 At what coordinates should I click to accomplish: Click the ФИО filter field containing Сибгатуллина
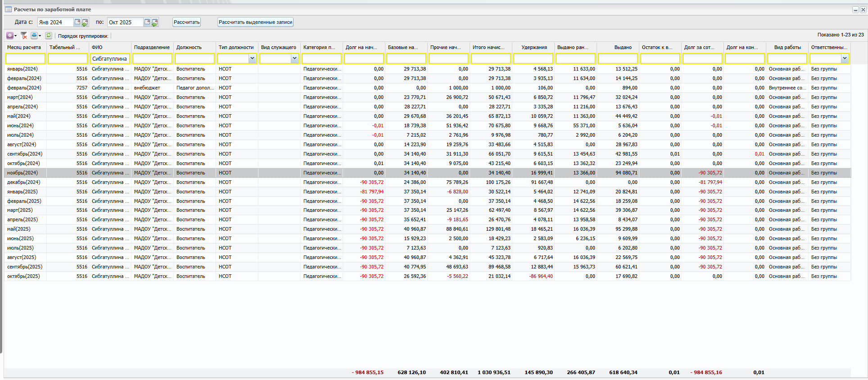(110, 58)
